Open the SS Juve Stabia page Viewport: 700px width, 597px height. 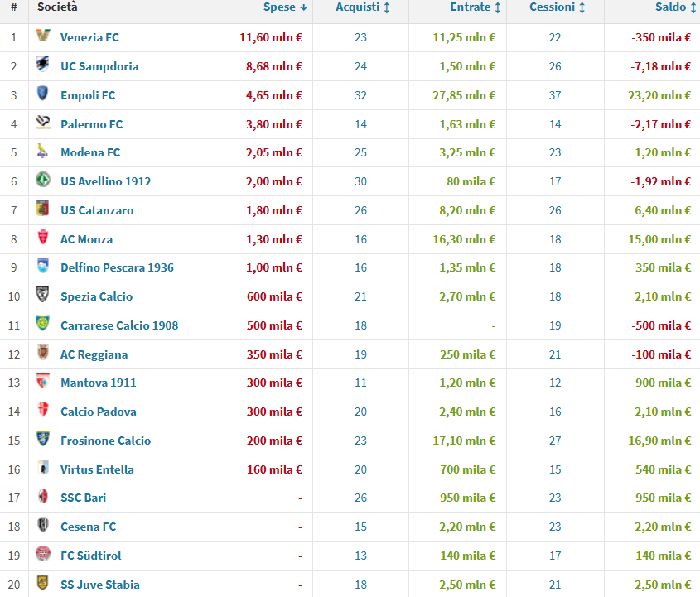click(x=100, y=585)
